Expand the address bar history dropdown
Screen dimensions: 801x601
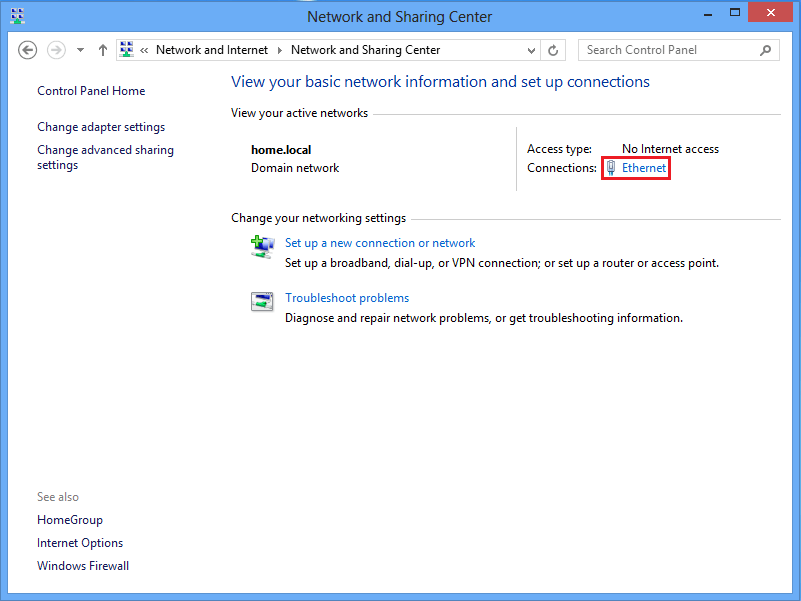pyautogui.click(x=531, y=50)
